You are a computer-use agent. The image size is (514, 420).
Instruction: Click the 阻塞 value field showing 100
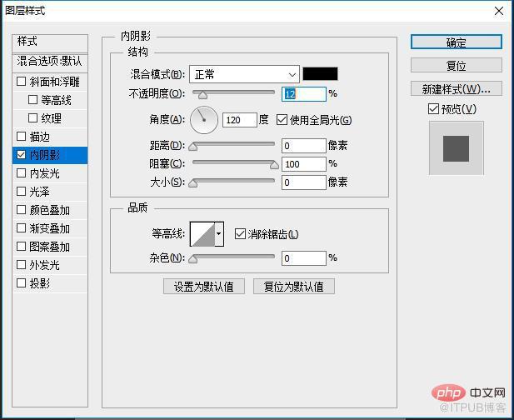tap(304, 164)
